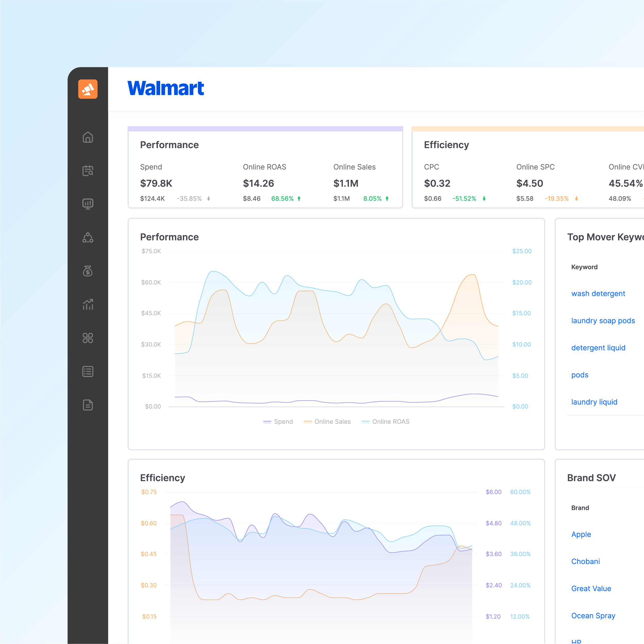The image size is (644, 644).
Task: Click the Keyword column header
Action: [584, 267]
